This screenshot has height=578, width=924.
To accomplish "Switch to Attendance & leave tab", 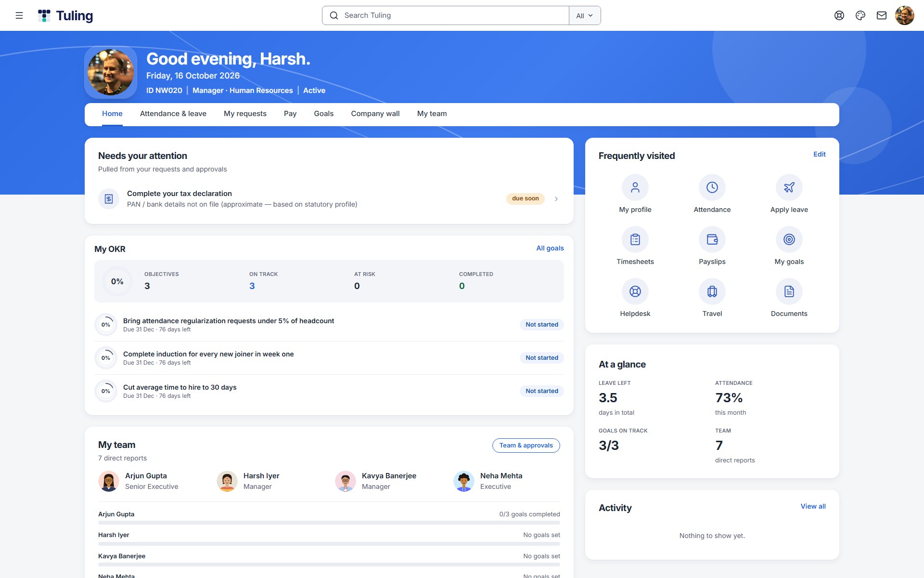I will 173,114.
